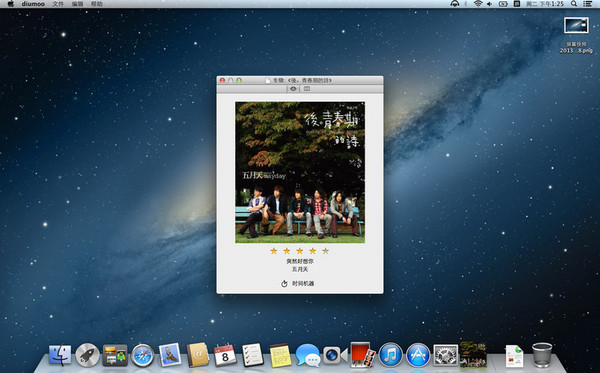Open the album cover artwork
This screenshot has height=373, width=600.
coord(300,172)
